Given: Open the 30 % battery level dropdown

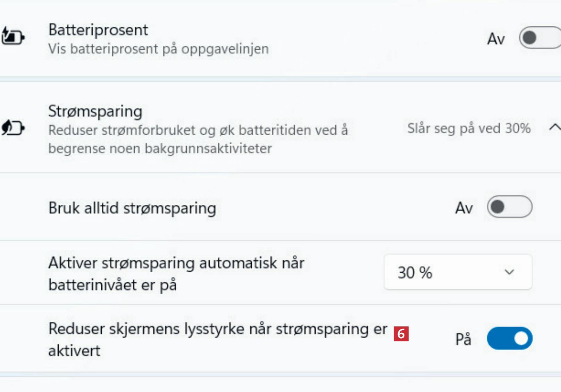Looking at the screenshot, I should coord(458,272).
